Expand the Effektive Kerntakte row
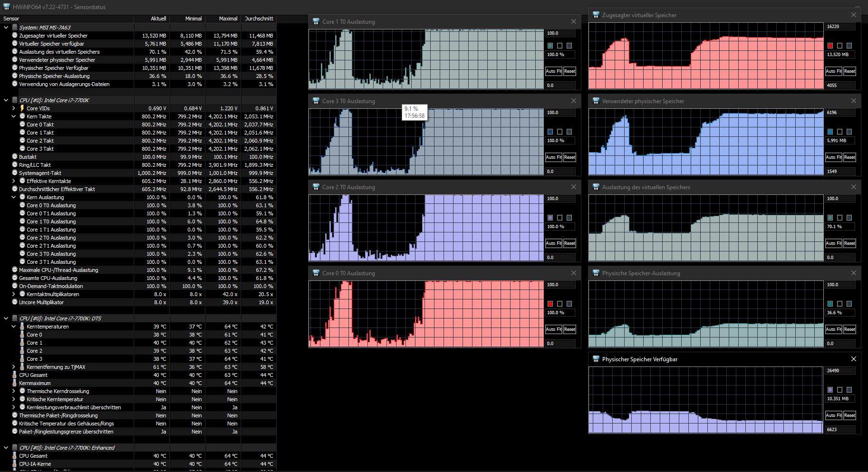The image size is (868, 472). (x=14, y=181)
